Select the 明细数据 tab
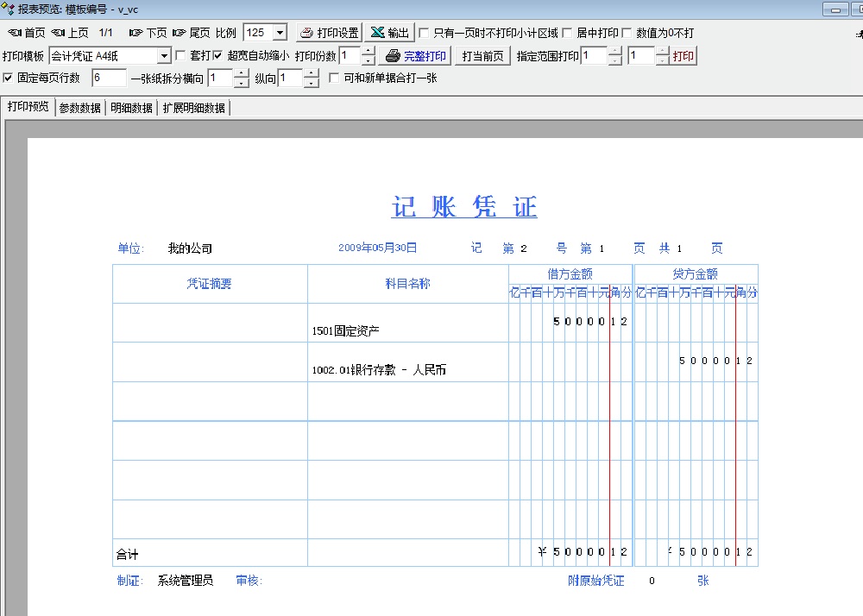 [132, 108]
